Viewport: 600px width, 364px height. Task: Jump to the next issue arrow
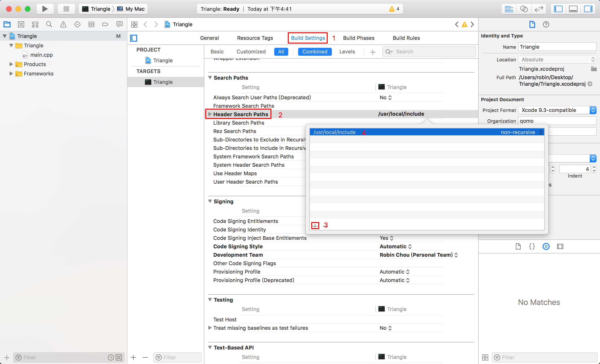[472, 24]
